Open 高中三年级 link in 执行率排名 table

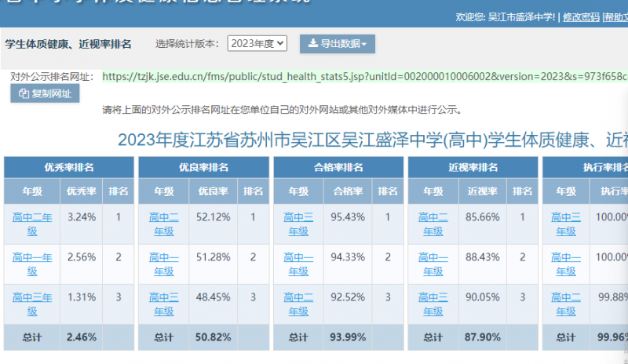click(x=566, y=223)
